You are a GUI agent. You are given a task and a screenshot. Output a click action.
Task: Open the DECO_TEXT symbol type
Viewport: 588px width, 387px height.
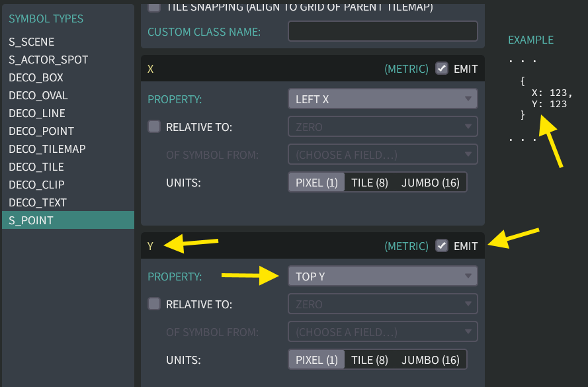point(38,202)
